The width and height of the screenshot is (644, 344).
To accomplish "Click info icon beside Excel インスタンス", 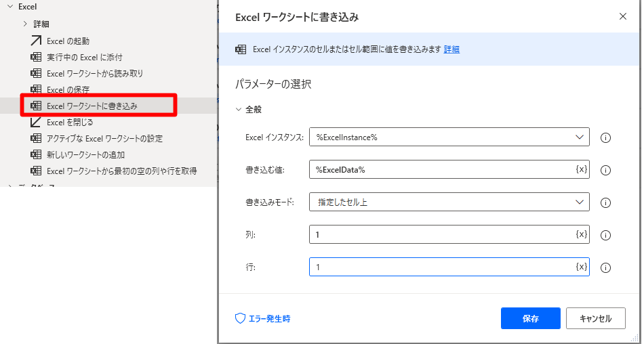I will click(x=605, y=138).
